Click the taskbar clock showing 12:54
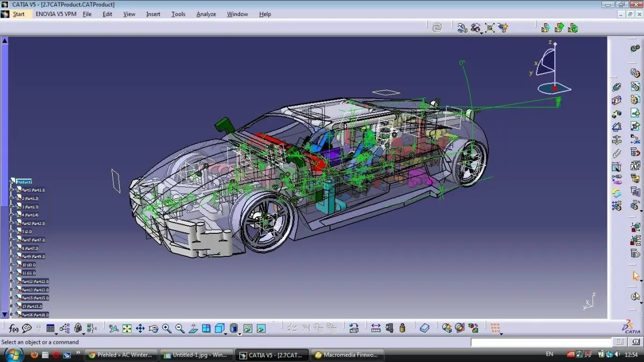This screenshot has width=644, height=362. pyautogui.click(x=631, y=354)
